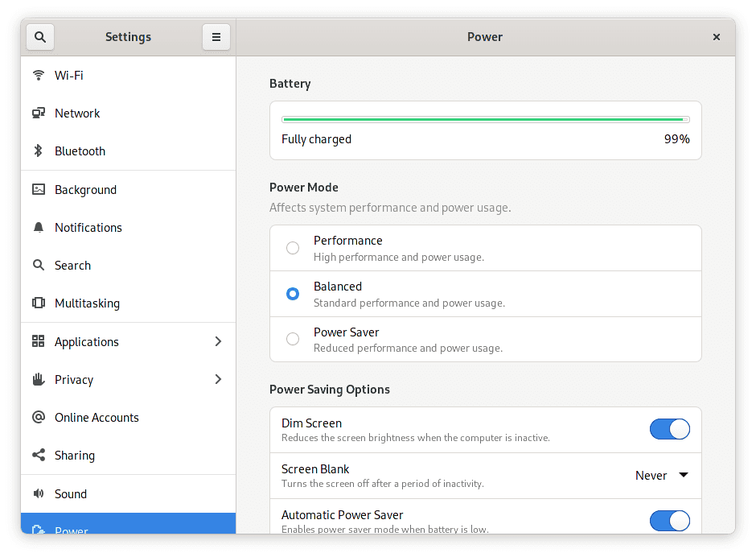Select the Power Saver radio button
Image resolution: width=756 pixels, height=557 pixels.
tap(293, 340)
